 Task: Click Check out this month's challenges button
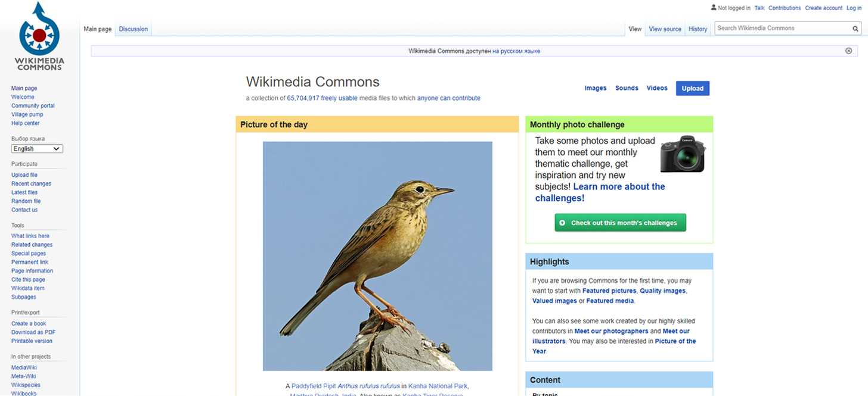click(620, 223)
